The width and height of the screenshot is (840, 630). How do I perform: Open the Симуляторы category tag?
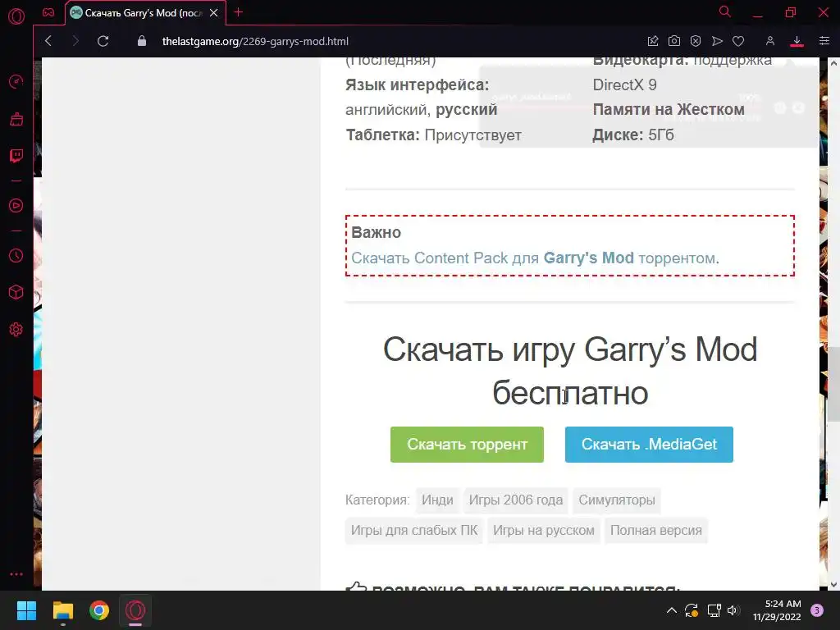(617, 500)
